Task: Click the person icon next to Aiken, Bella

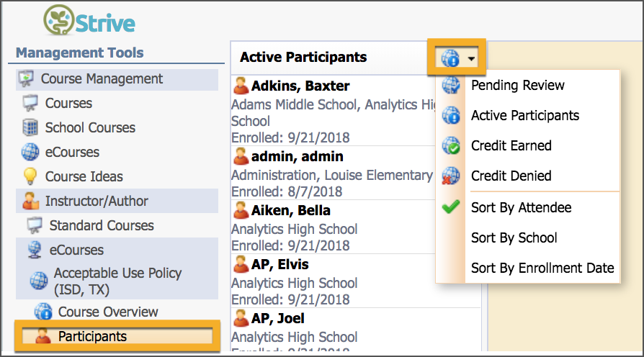Action: 241,210
